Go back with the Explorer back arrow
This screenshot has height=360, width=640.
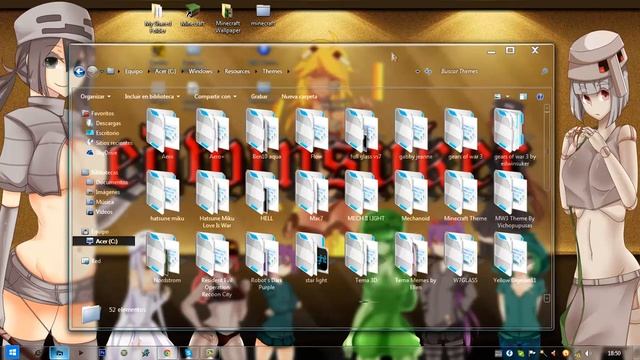pos(79,71)
